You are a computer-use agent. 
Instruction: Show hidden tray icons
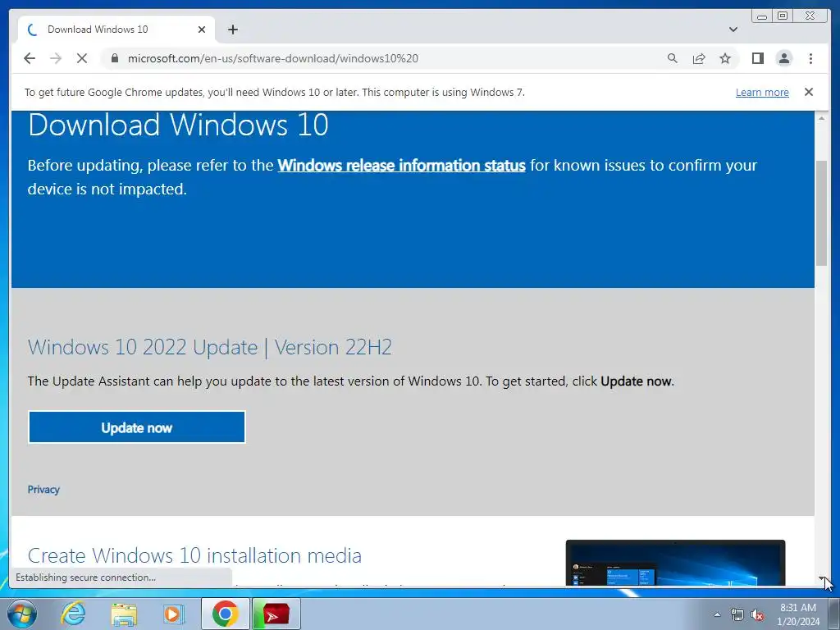point(717,614)
